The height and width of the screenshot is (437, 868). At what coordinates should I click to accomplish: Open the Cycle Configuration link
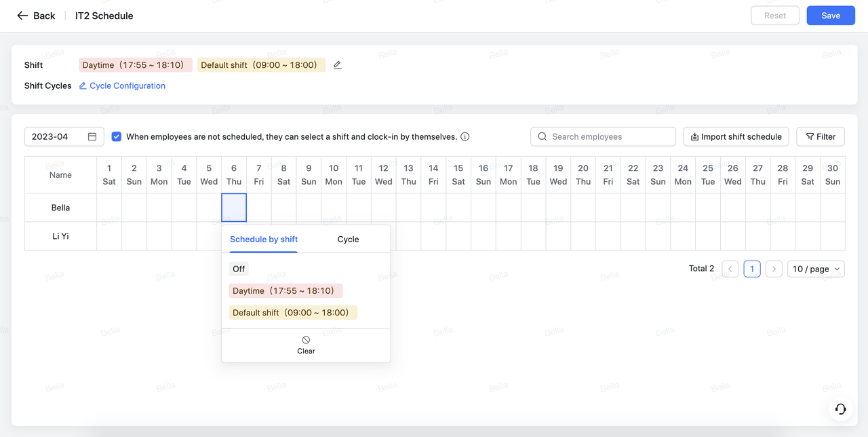point(127,85)
